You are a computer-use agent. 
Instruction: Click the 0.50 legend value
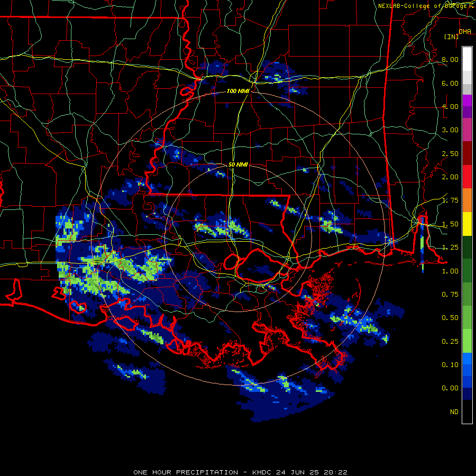(x=450, y=318)
